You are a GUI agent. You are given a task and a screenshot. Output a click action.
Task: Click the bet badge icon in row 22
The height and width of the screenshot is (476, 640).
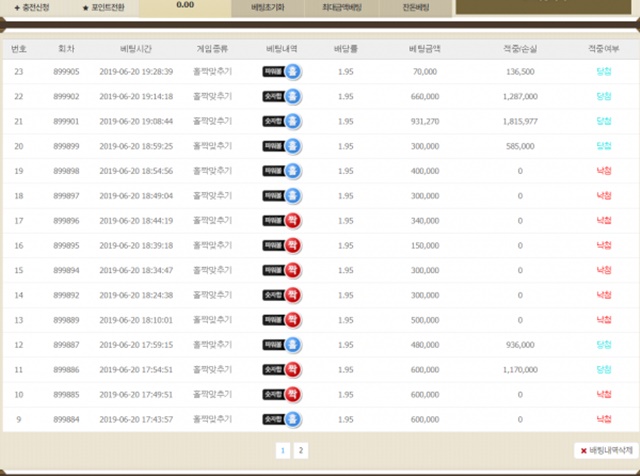click(282, 97)
